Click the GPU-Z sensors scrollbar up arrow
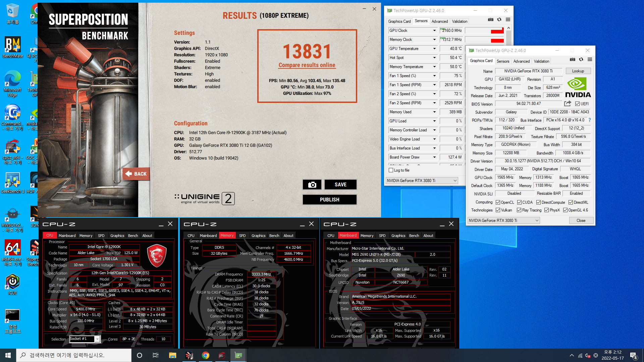Viewport: 644px width, 362px height. [x=508, y=28]
